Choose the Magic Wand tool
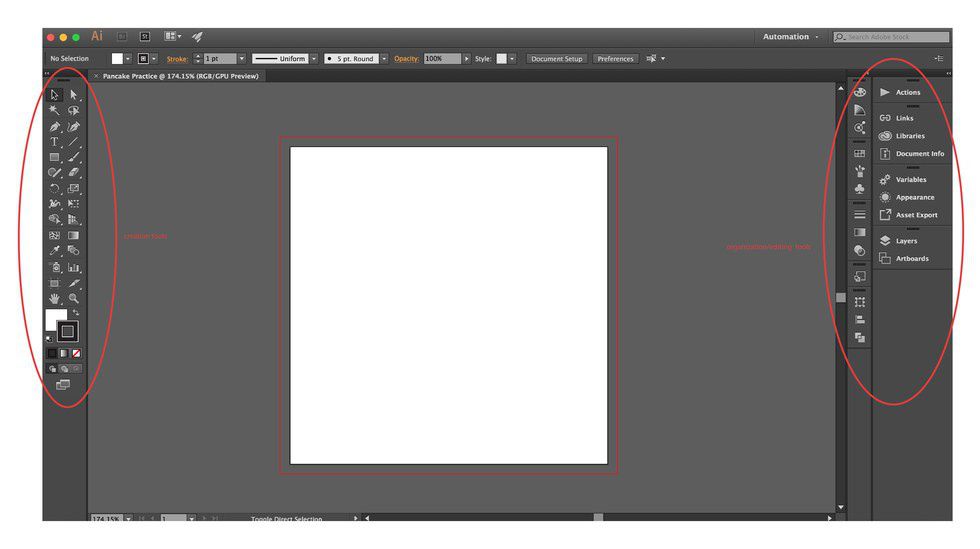 (55, 111)
